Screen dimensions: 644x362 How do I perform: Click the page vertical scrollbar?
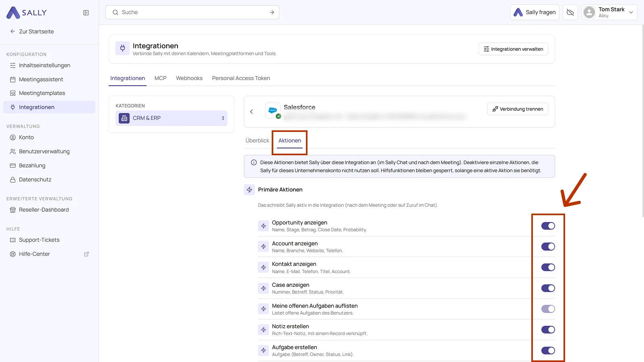(x=642, y=121)
